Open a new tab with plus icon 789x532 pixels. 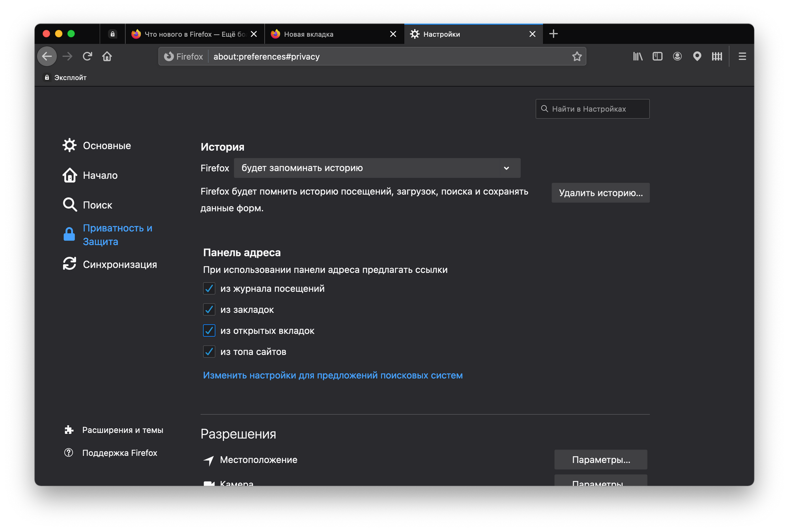[x=553, y=34]
